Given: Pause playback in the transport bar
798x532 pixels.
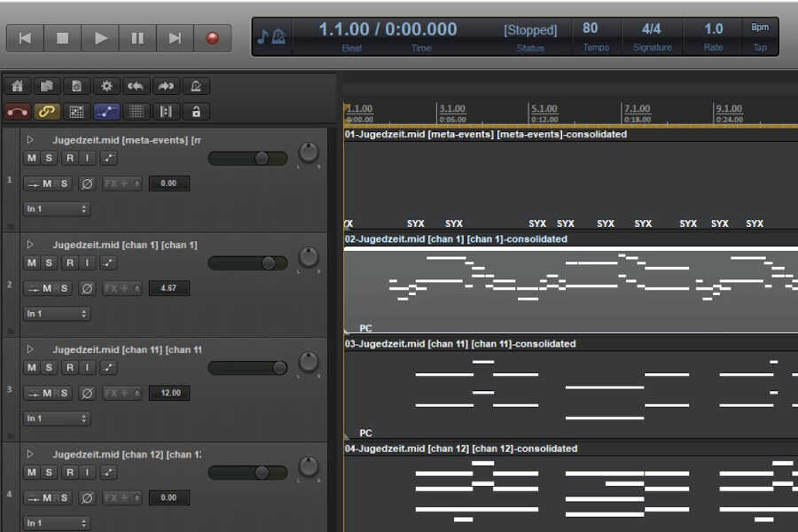Looking at the screenshot, I should pyautogui.click(x=137, y=38).
